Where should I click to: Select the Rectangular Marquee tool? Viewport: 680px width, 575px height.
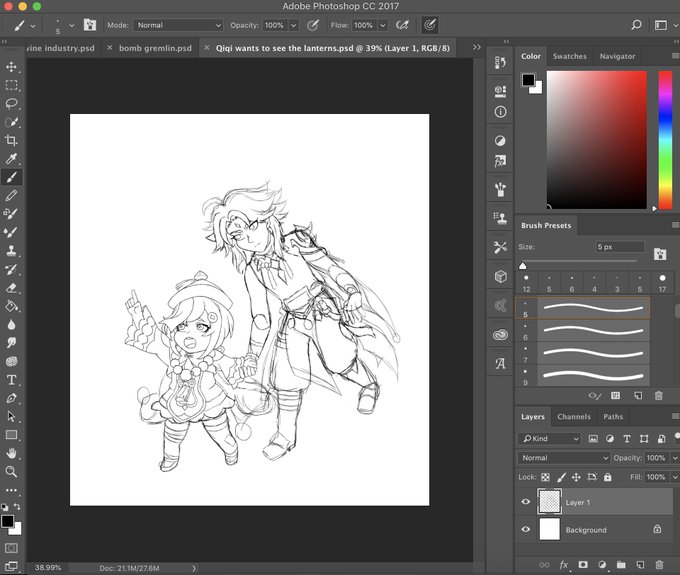click(11, 85)
